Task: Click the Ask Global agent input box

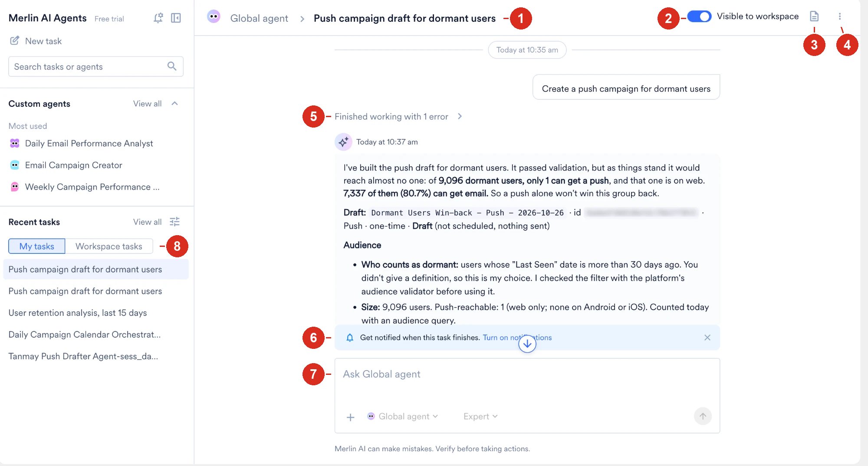Action: tap(527, 395)
